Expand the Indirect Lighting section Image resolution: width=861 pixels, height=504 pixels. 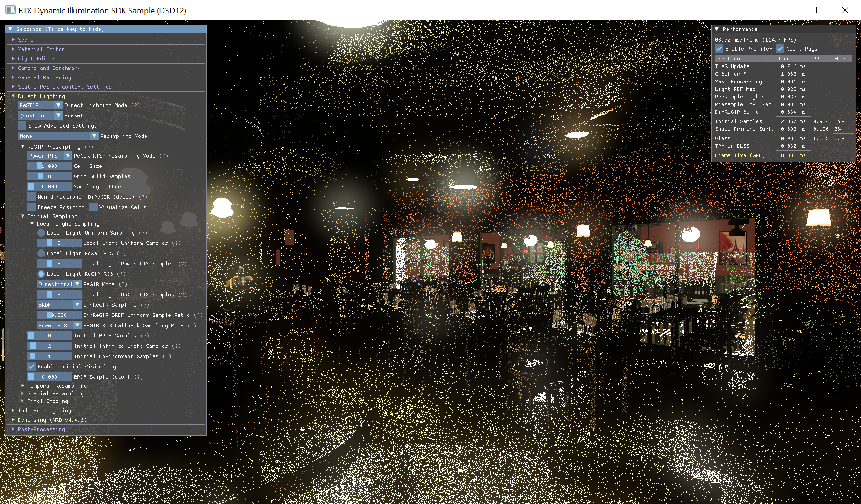click(44, 410)
